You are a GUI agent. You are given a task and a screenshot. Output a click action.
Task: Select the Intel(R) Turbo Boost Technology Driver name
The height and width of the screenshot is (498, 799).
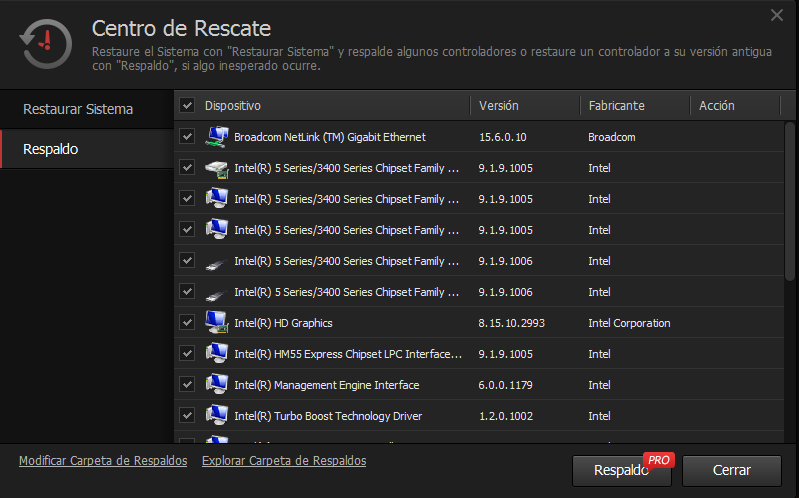pyautogui.click(x=328, y=416)
